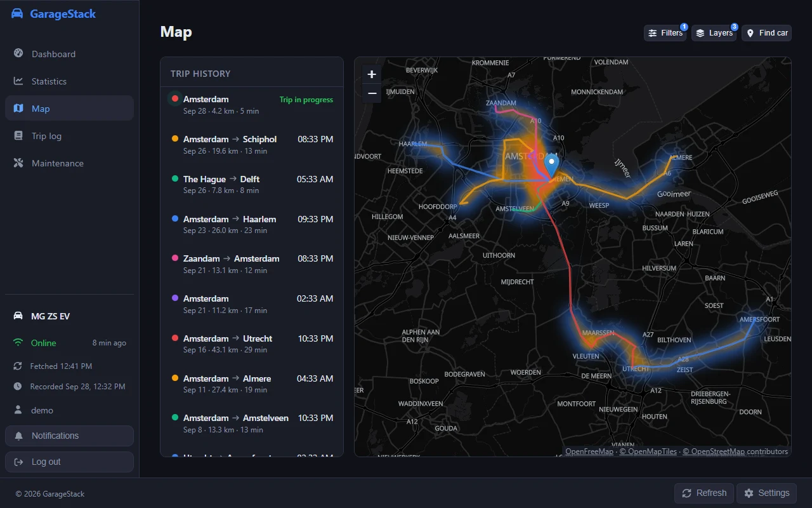This screenshot has height=508, width=812.
Task: Click the Map sidebar icon
Action: [x=18, y=108]
